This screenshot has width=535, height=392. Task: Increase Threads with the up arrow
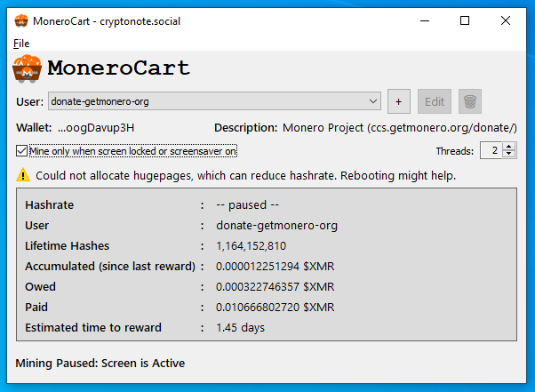coord(509,147)
